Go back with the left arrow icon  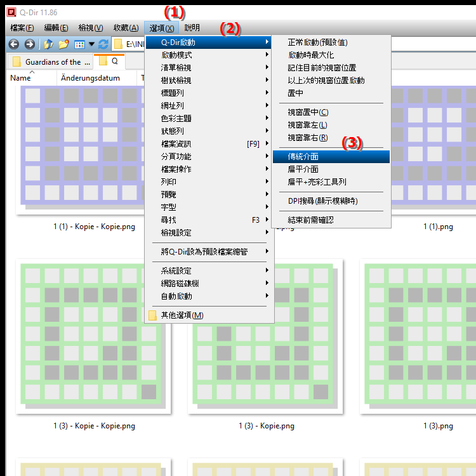point(14,44)
